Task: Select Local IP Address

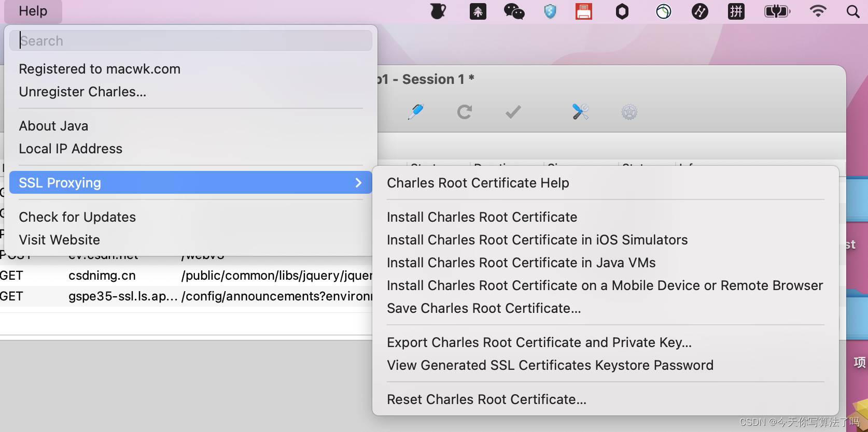Action: point(191,149)
